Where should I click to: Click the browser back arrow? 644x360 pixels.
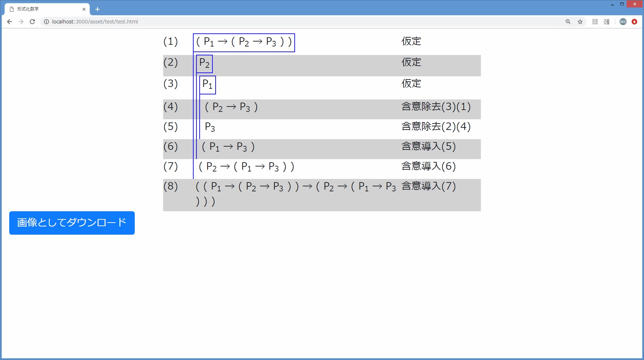click(9, 22)
